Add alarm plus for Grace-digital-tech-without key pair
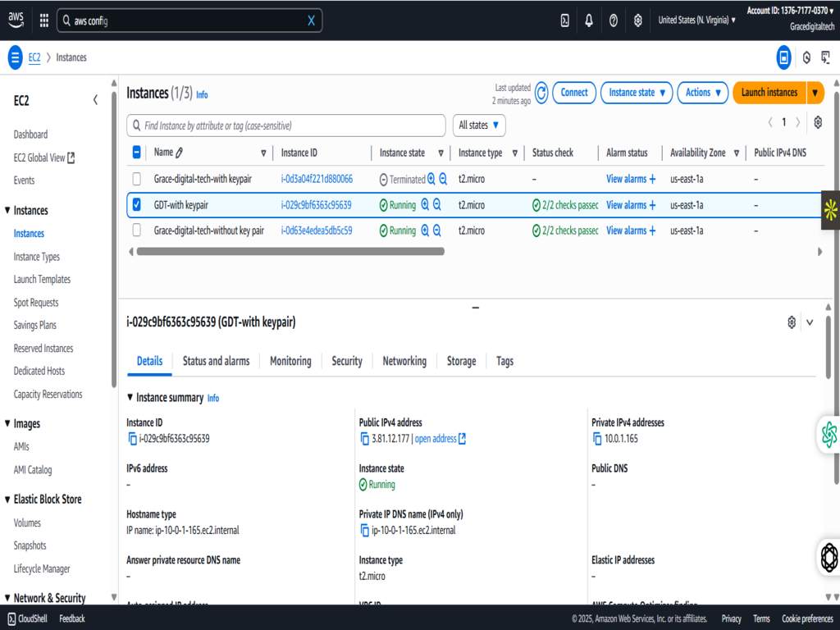Viewport: 840px width, 630px height. [x=652, y=231]
